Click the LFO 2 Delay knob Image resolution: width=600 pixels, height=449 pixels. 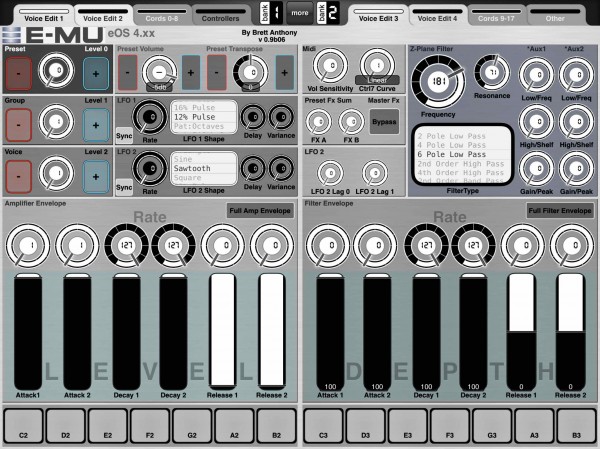pos(253,168)
